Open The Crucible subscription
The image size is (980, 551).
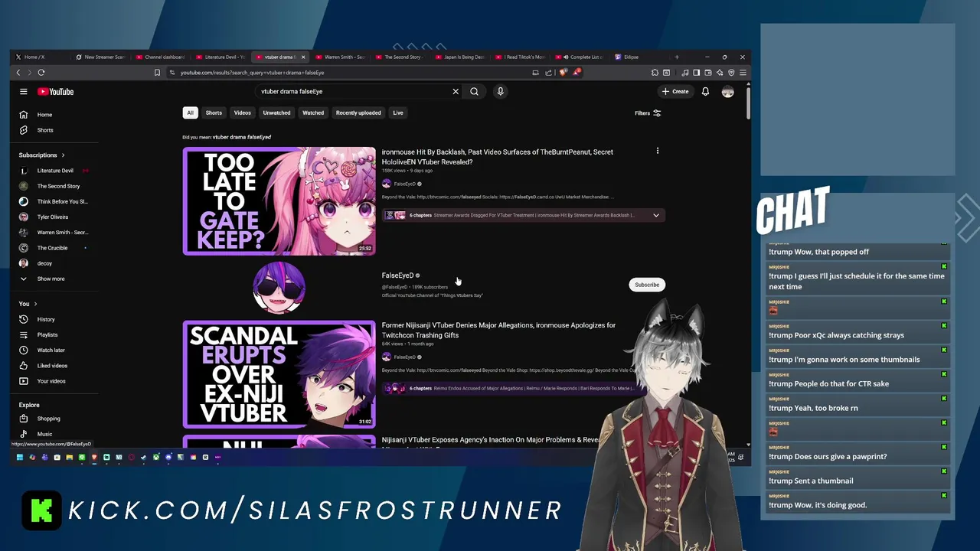(x=54, y=248)
